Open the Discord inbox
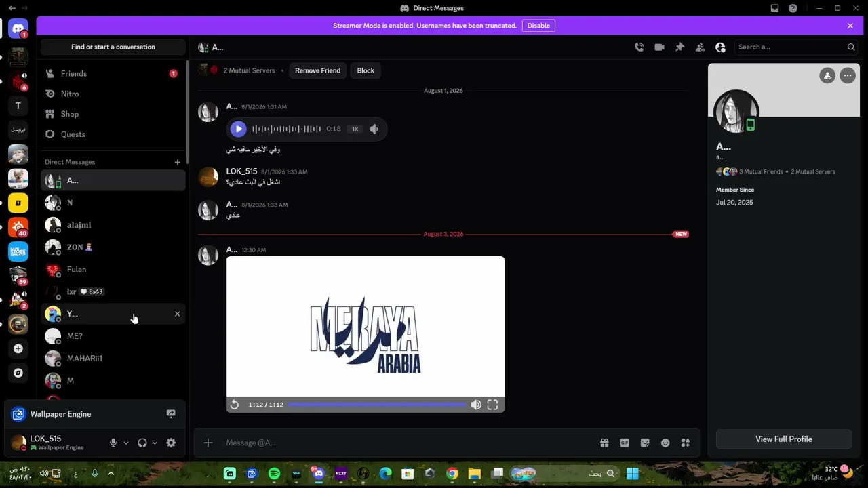868x488 pixels. coord(774,8)
